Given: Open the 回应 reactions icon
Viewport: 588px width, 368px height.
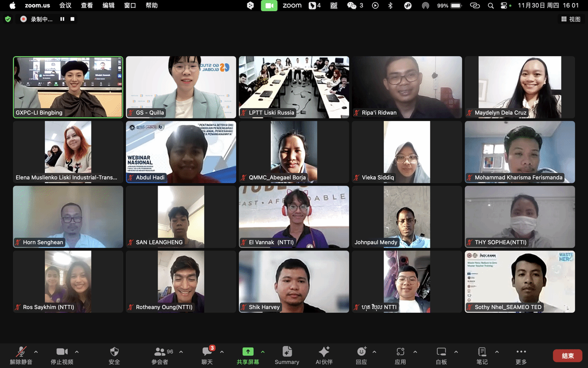Looking at the screenshot, I should [x=361, y=355].
